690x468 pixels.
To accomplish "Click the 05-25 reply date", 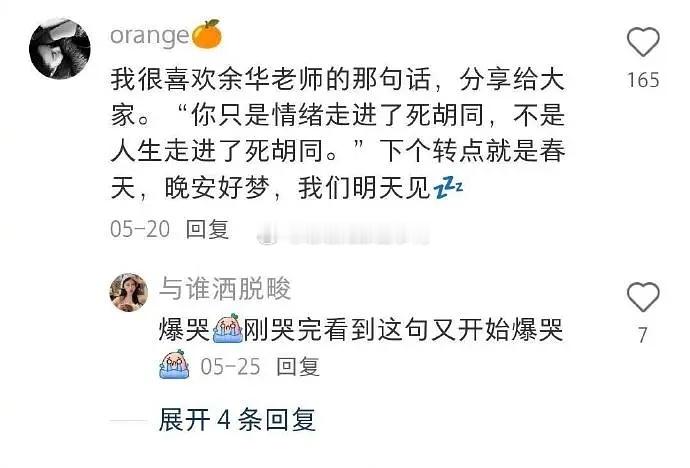I will (x=231, y=366).
